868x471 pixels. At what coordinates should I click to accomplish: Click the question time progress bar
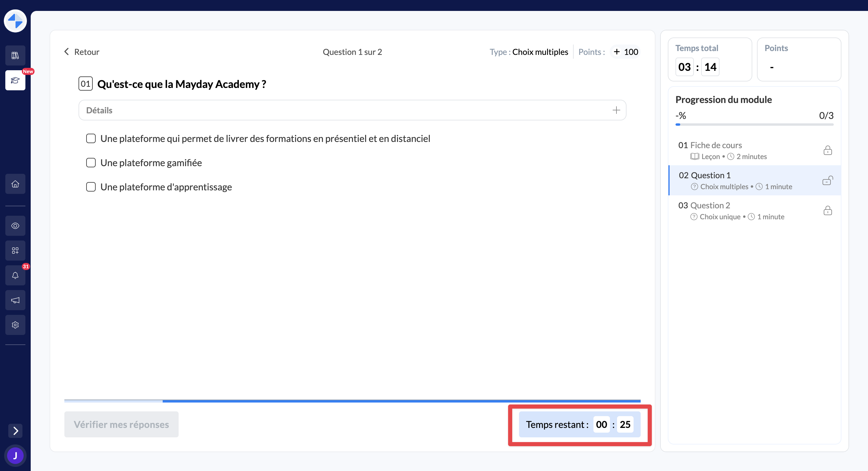click(x=352, y=401)
